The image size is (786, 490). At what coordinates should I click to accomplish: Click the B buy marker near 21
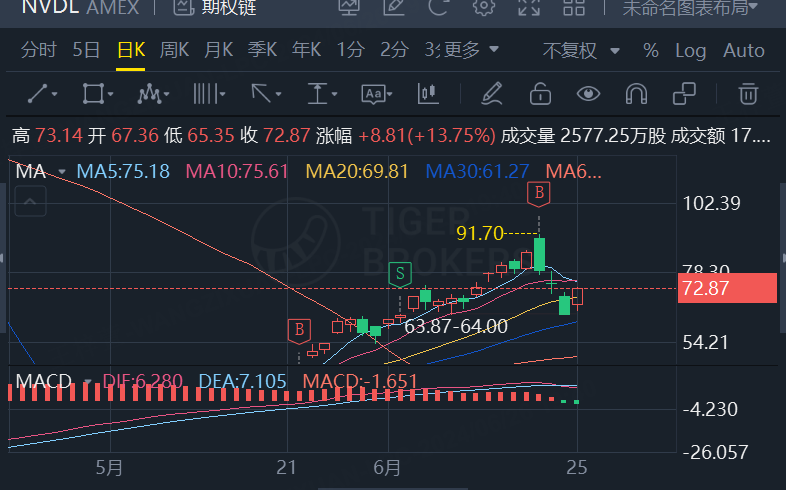299,331
